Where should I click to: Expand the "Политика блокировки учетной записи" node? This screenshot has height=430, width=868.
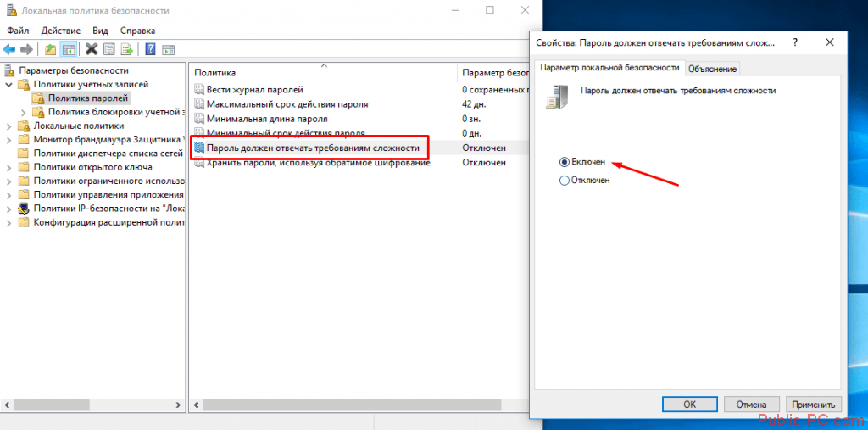pos(23,112)
